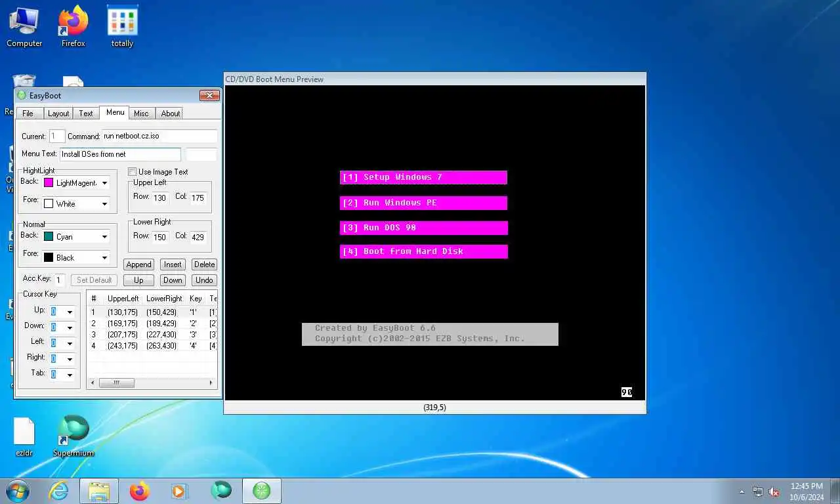
Task: Open Cursor Key Tab dropdown
Action: tap(70, 375)
